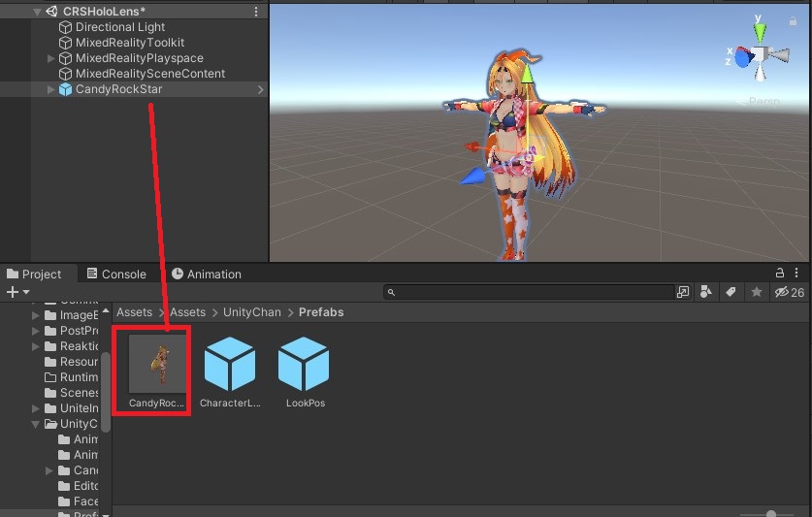Click the red X move handle arrow
This screenshot has width=812, height=517.
tap(472, 147)
